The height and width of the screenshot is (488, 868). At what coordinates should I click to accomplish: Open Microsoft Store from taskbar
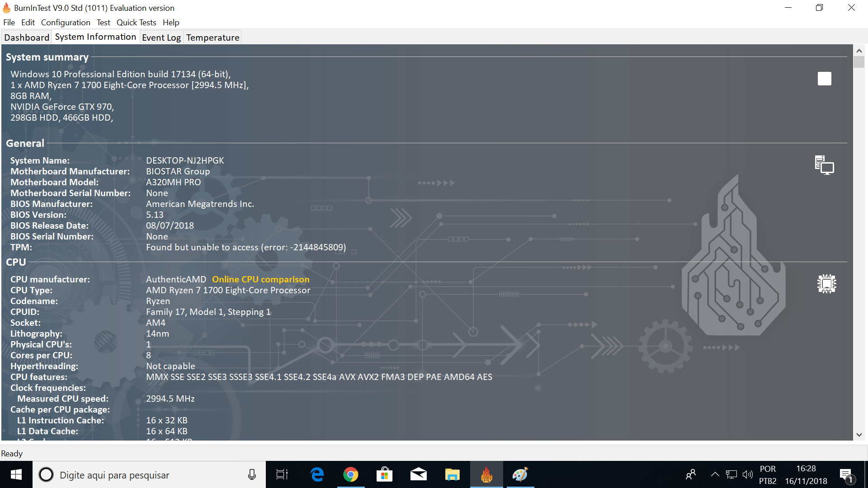click(385, 474)
